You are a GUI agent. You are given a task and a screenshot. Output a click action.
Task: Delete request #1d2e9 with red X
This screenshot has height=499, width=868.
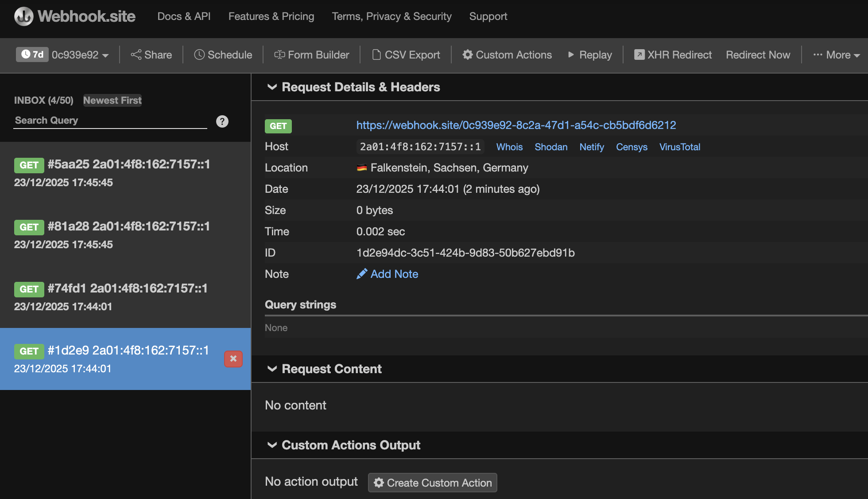233,359
